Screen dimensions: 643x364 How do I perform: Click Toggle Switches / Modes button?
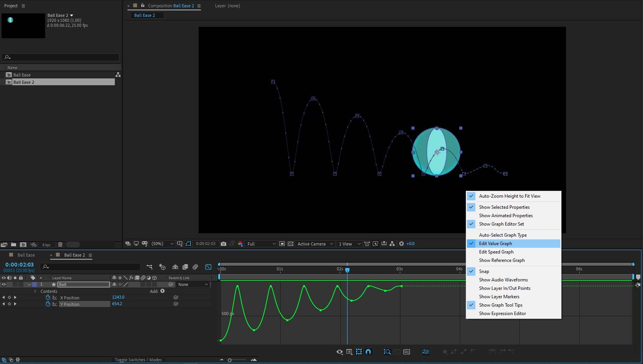click(138, 360)
